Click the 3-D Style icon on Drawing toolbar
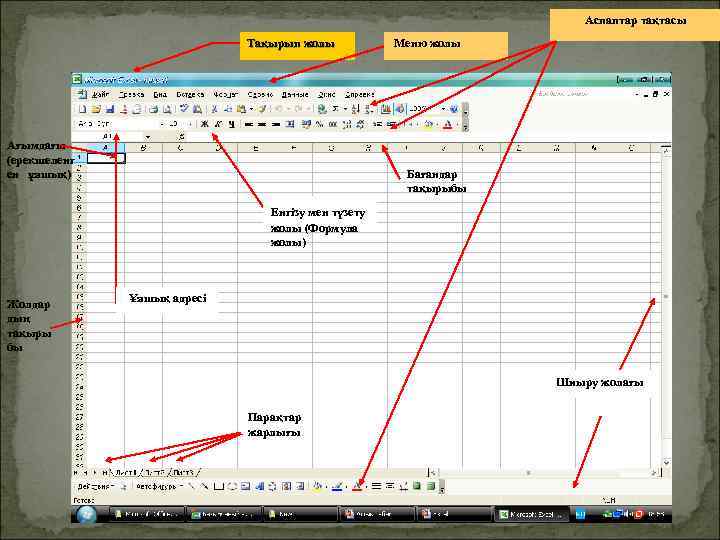 431,486
